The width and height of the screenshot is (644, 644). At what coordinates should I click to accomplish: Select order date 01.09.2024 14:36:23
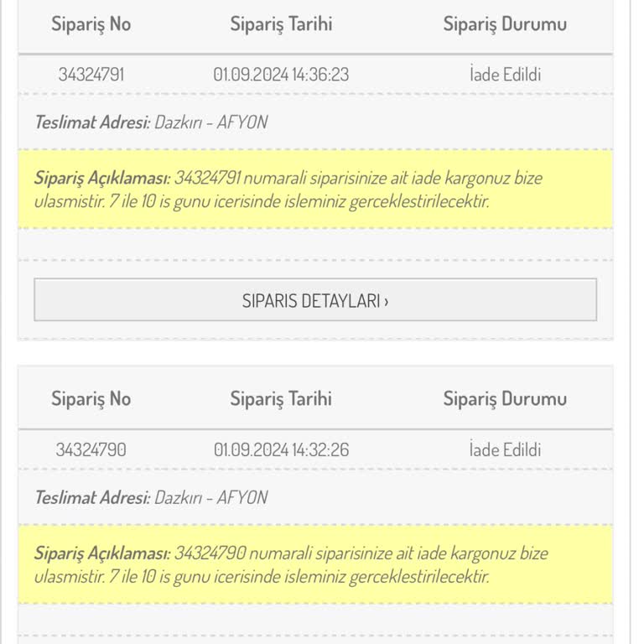click(281, 75)
